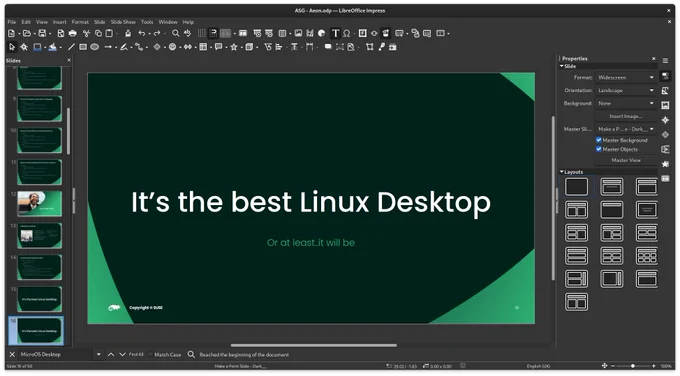Collapse the Slide section expander
The image size is (680, 376).
562,66
